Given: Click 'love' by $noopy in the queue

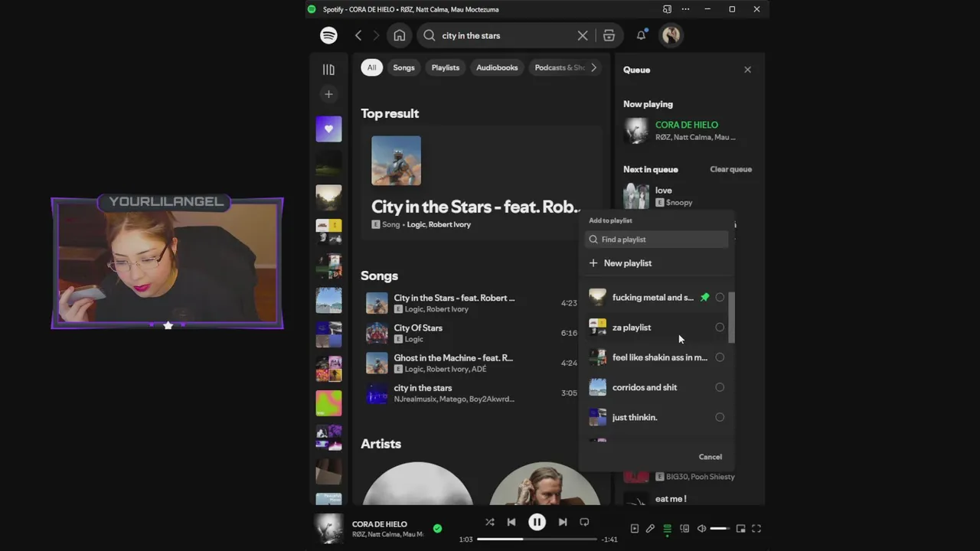Looking at the screenshot, I should pos(688,196).
